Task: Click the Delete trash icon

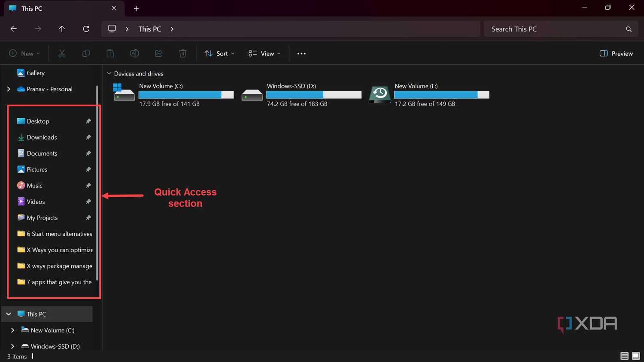Action: coord(182,53)
